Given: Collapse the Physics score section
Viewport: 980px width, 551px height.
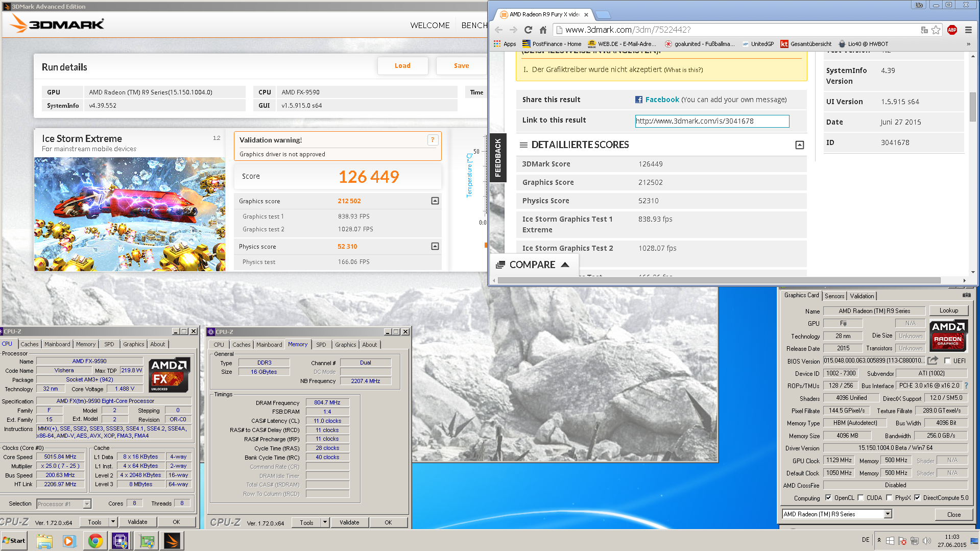Looking at the screenshot, I should point(435,246).
